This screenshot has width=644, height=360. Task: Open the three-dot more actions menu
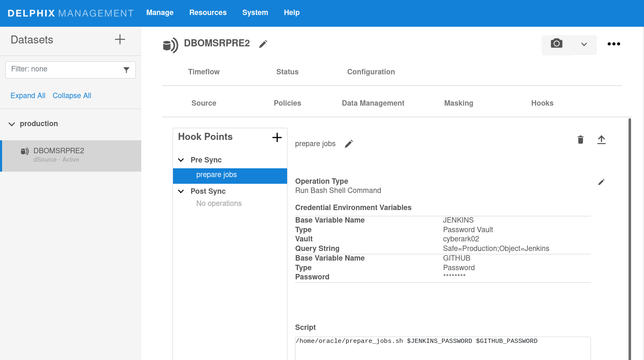(x=613, y=44)
